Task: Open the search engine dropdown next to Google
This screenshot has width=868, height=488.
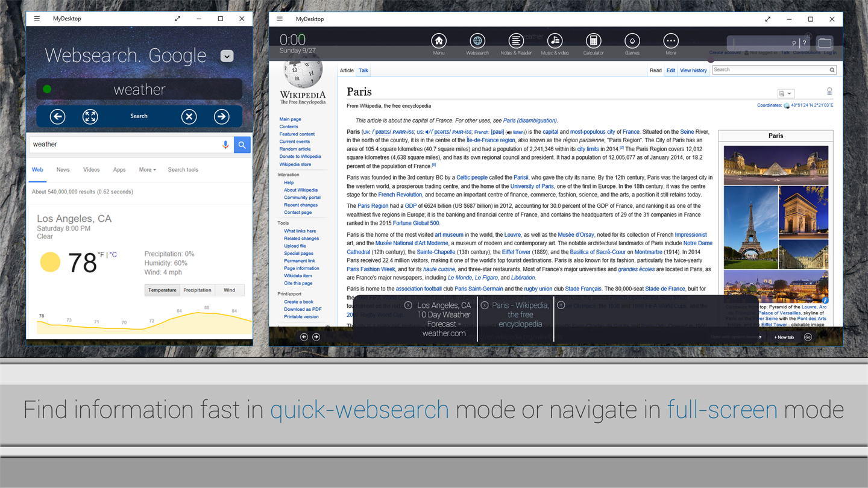Action: 227,56
